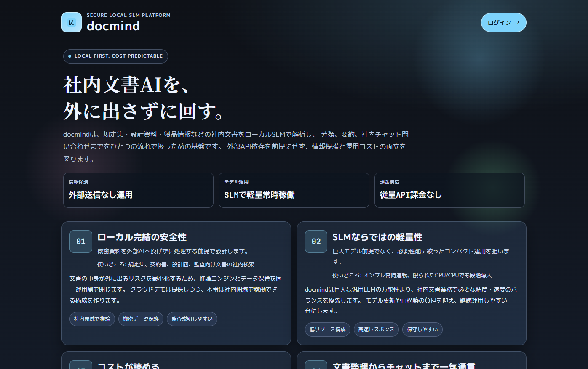This screenshot has width=588, height=369.
Task: Click the 低リソース構成 tag chip
Action: (x=327, y=329)
